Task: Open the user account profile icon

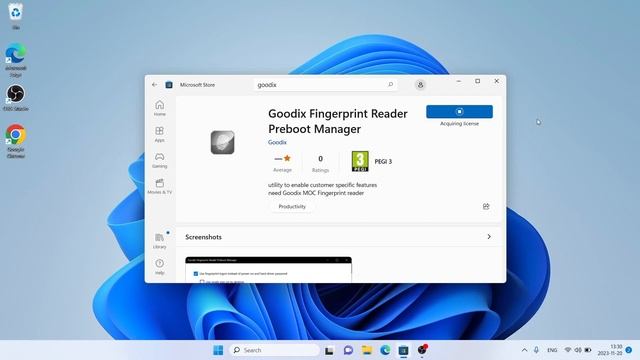Action: point(420,84)
